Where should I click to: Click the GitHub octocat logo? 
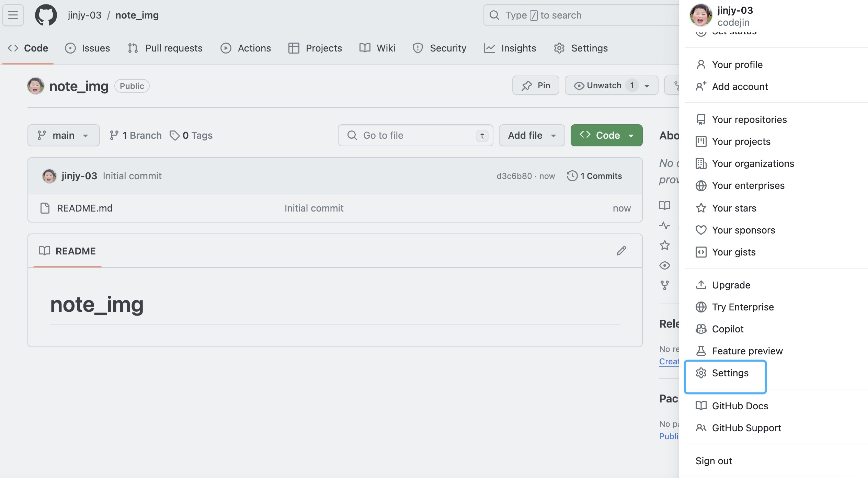pyautogui.click(x=46, y=15)
